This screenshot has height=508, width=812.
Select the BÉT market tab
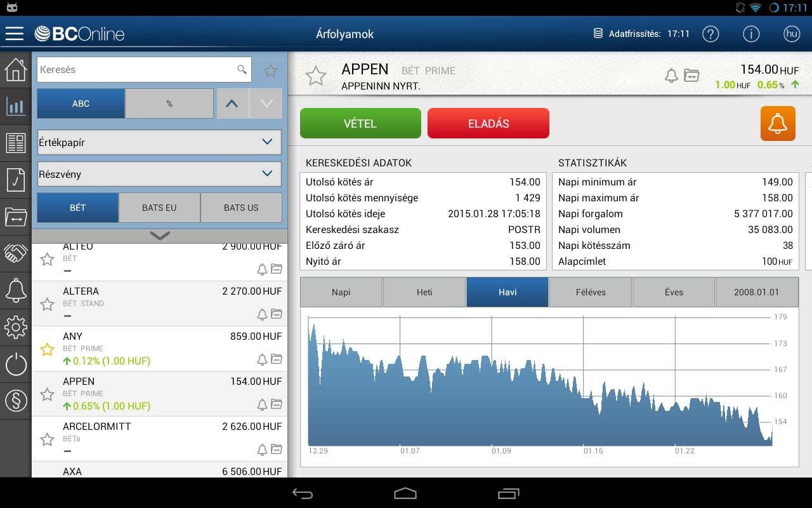click(77, 208)
